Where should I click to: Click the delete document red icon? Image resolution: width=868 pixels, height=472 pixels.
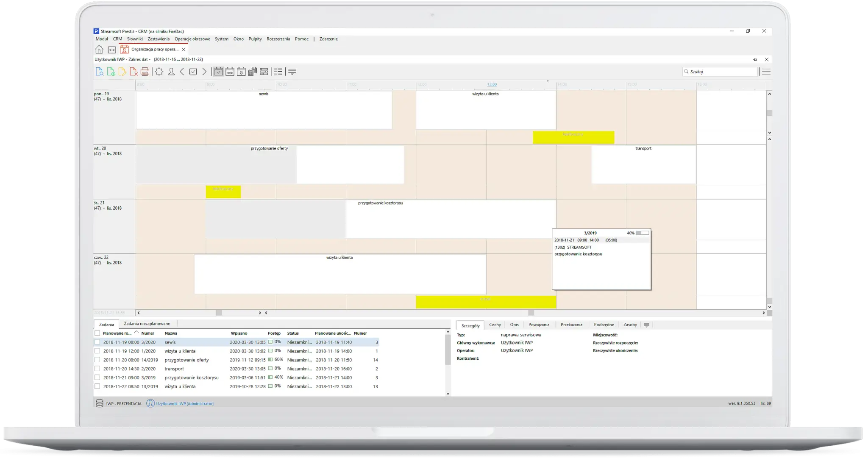pos(134,72)
